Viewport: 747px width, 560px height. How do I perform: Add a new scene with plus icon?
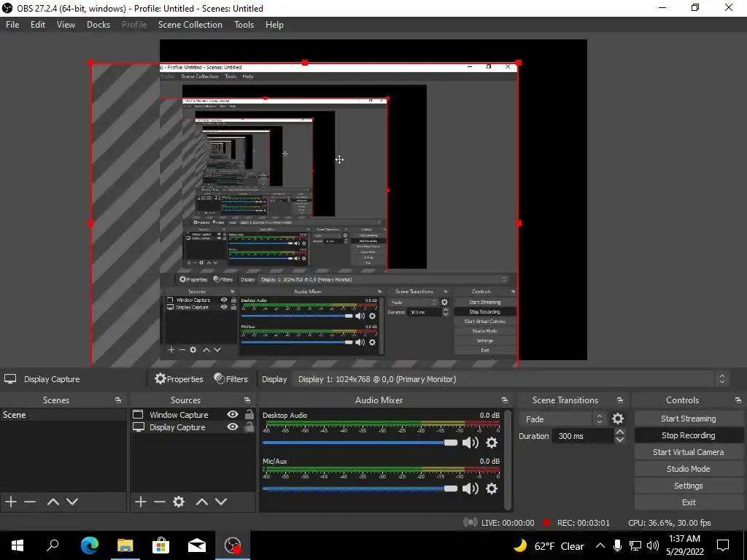pyautogui.click(x=11, y=502)
